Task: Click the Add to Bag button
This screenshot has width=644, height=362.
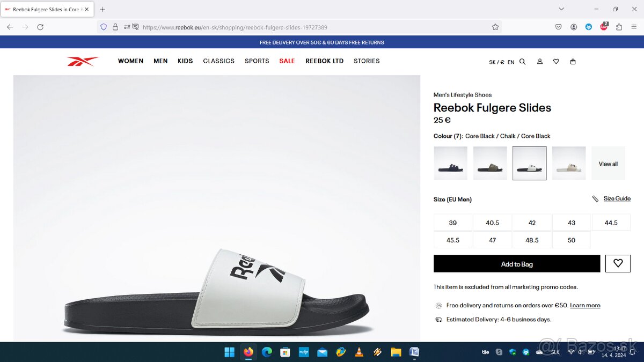Action: [x=517, y=263]
